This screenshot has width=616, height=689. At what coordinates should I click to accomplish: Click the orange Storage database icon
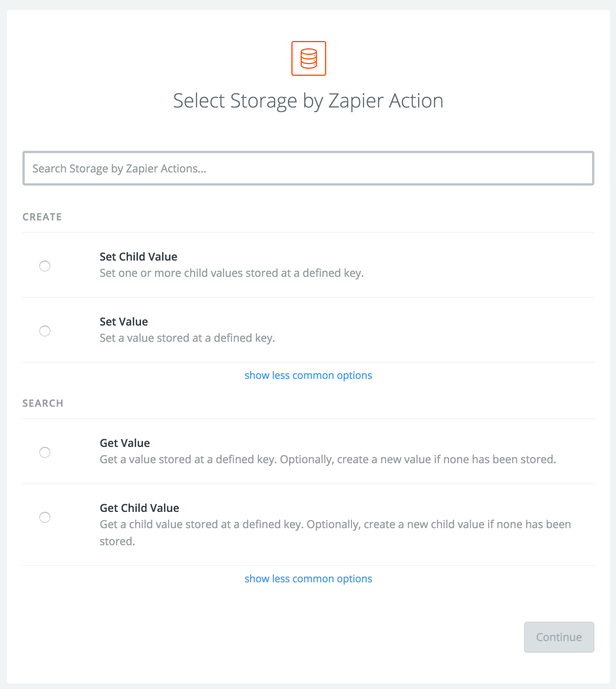pos(308,58)
